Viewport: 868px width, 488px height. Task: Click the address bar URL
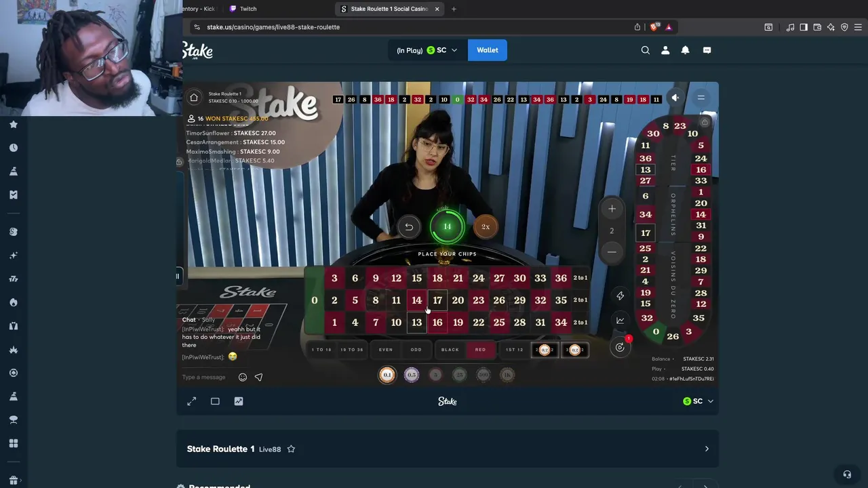coord(273,27)
